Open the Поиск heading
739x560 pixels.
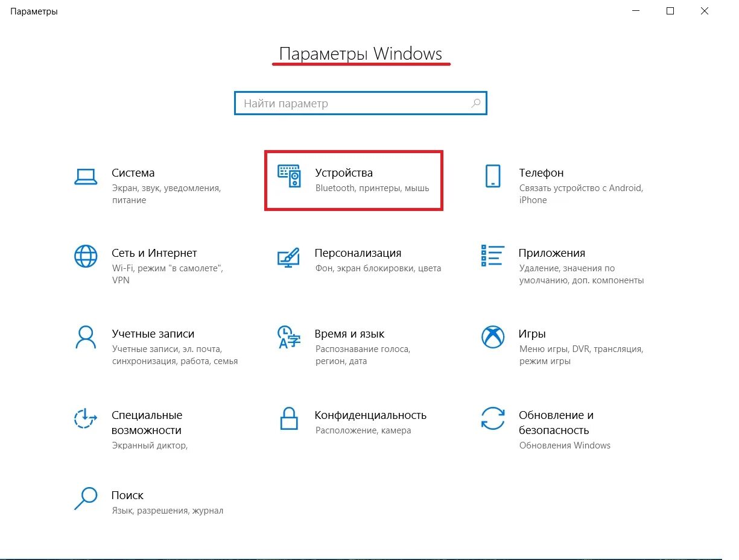127,496
